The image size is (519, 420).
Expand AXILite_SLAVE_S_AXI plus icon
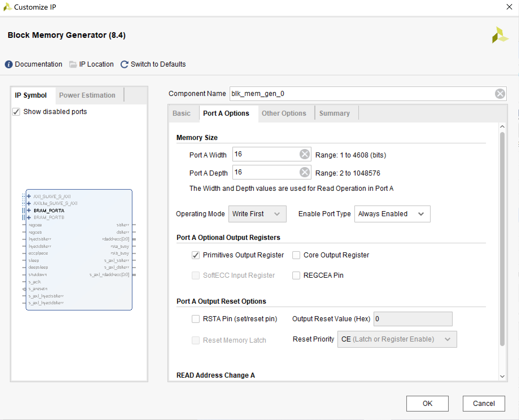tap(29, 203)
